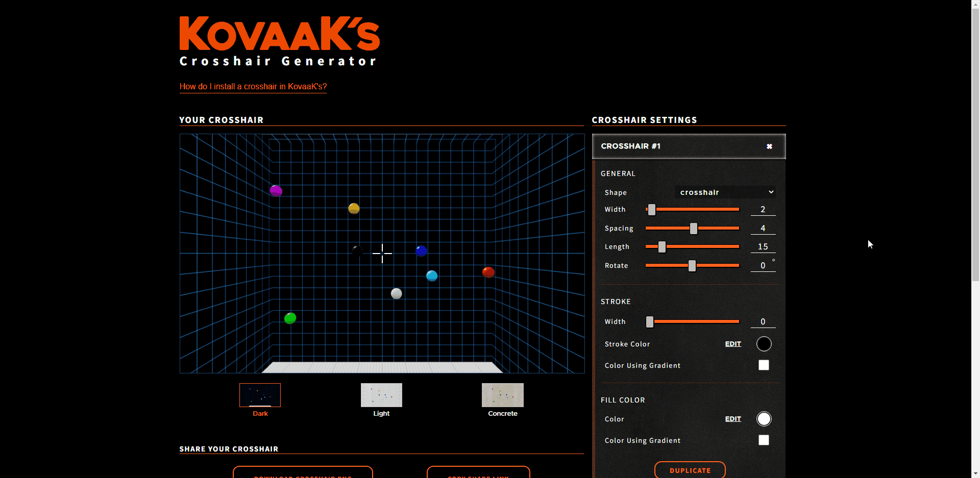Select the Dark background thumbnail
The height and width of the screenshot is (478, 980).
tap(260, 395)
